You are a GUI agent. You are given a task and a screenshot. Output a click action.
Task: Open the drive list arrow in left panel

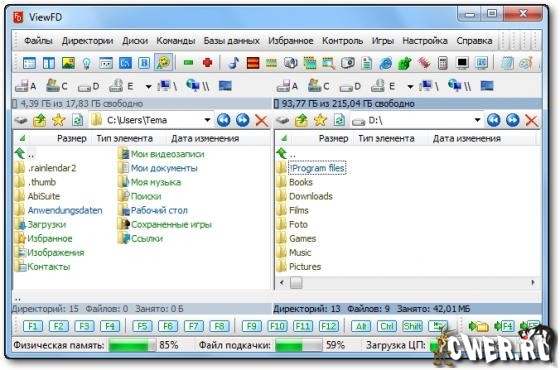149,86
